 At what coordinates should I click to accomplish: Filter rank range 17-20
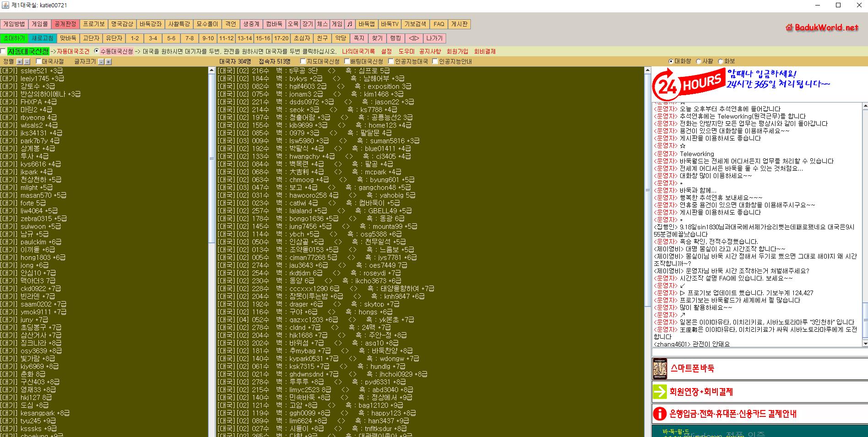(x=281, y=38)
